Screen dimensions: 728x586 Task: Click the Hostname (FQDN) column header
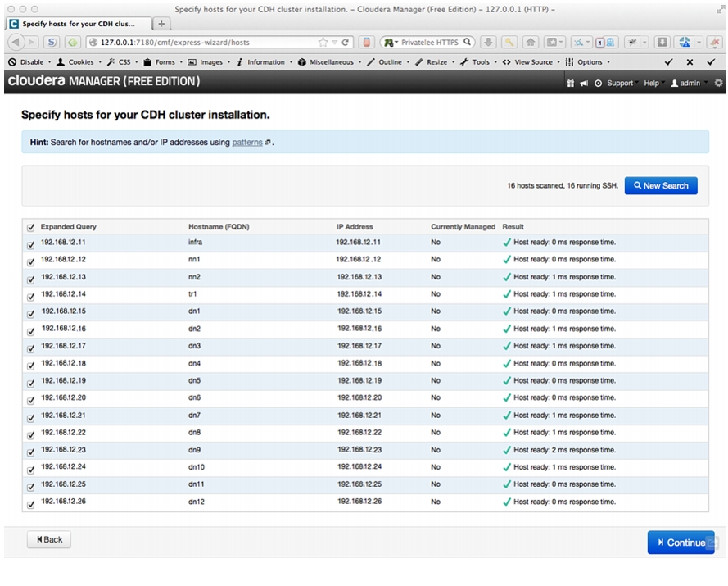click(x=219, y=227)
